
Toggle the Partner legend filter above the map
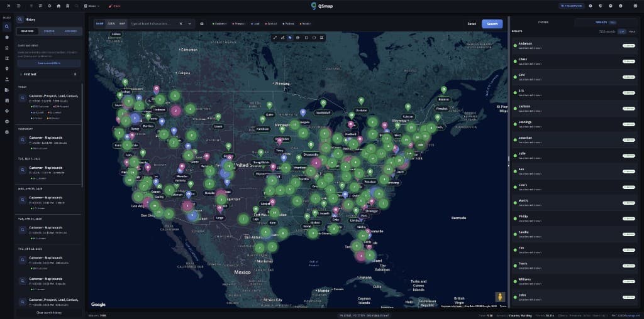click(288, 24)
